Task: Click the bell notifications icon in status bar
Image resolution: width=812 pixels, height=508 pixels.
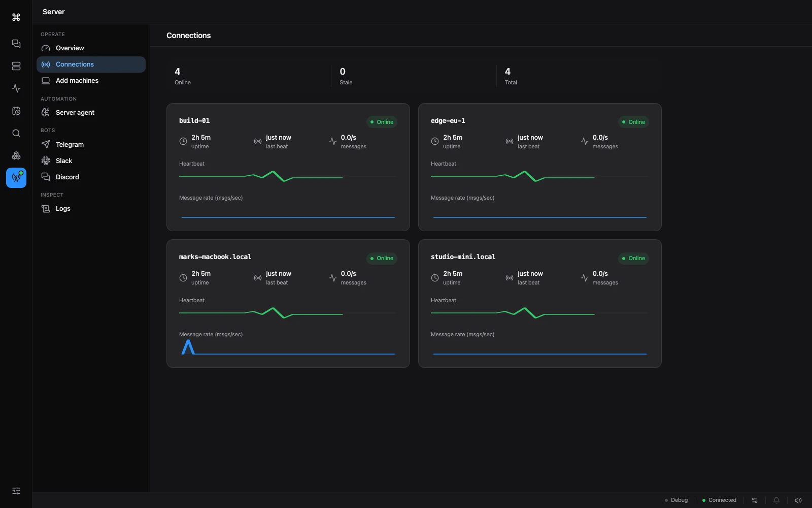Action: tap(776, 500)
